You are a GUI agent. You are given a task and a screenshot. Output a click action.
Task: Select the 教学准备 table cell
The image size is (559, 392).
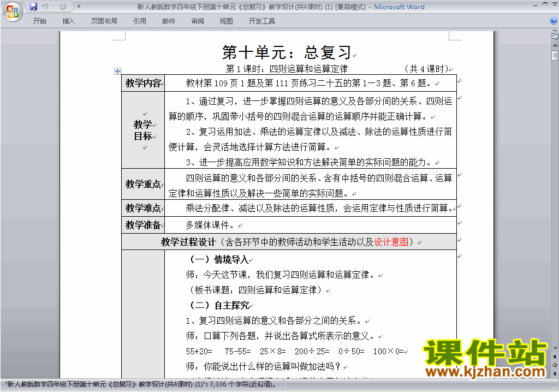[143, 225]
